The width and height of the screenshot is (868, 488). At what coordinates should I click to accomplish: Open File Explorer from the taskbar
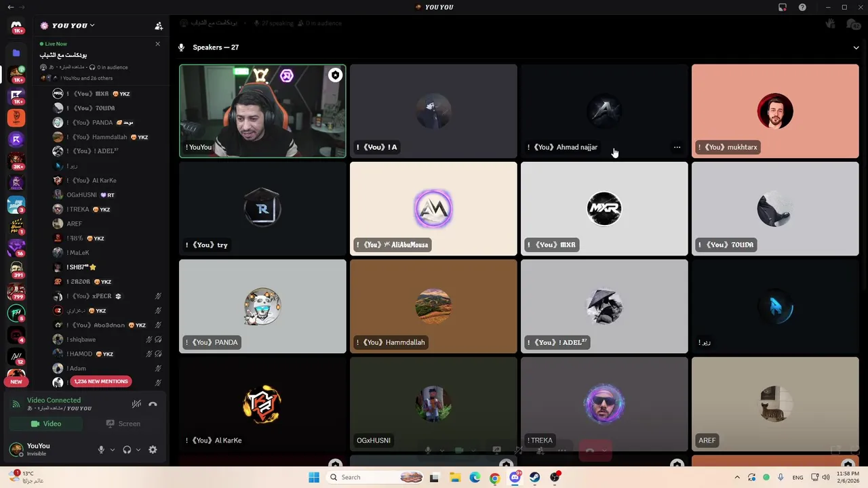point(454,477)
